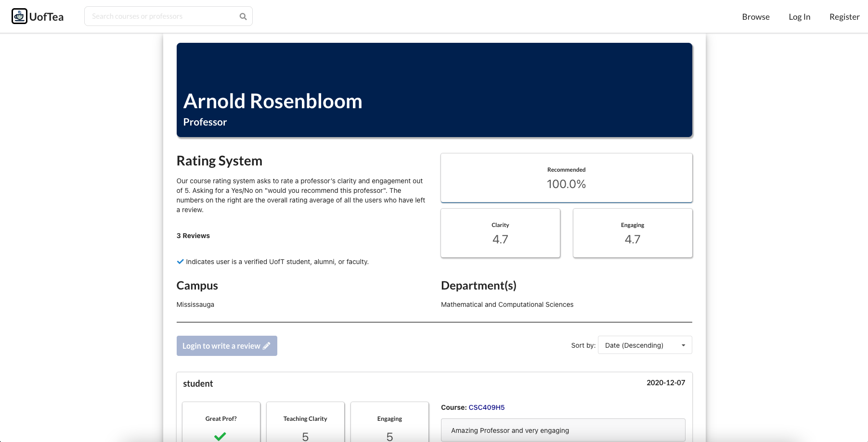This screenshot has height=442, width=868.
Task: Click the search magnifier icon
Action: click(243, 16)
